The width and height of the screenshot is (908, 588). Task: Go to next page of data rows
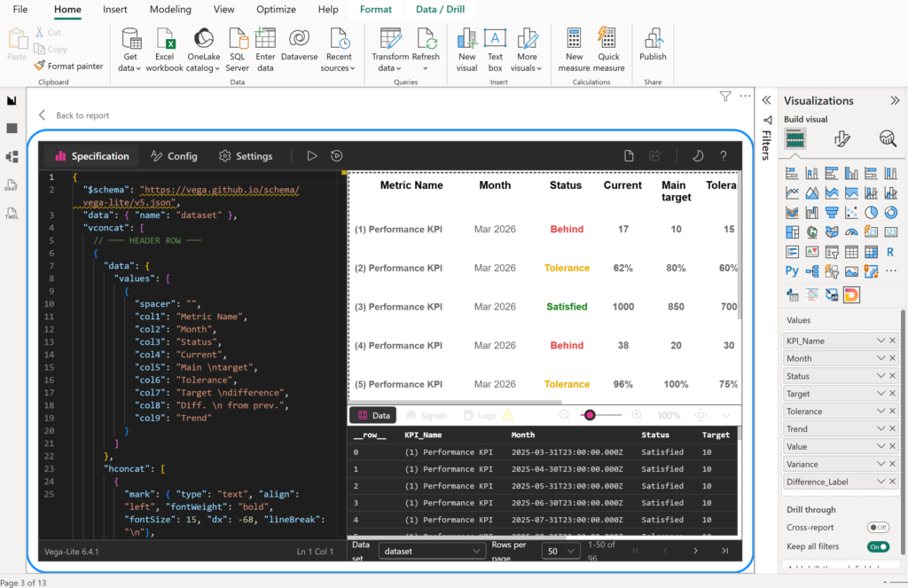pyautogui.click(x=695, y=551)
